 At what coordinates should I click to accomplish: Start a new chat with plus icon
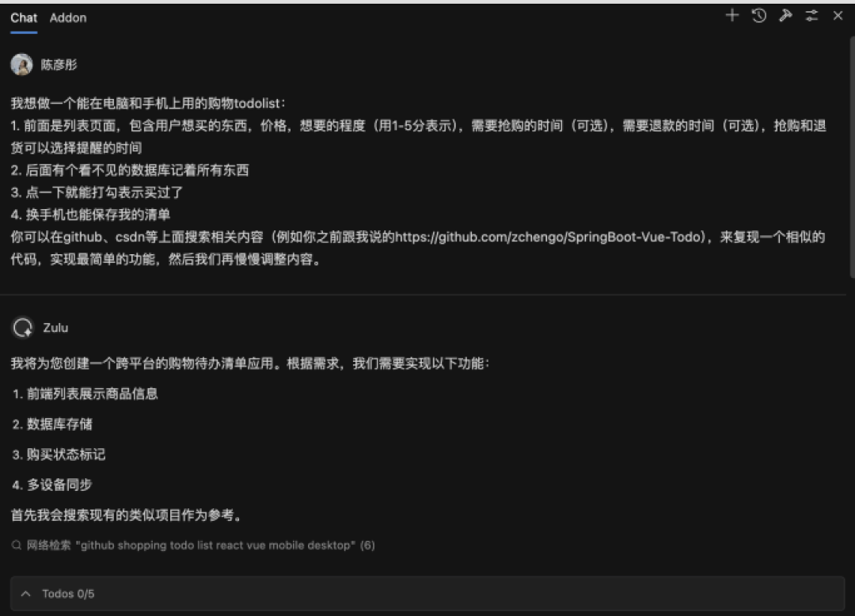point(731,16)
